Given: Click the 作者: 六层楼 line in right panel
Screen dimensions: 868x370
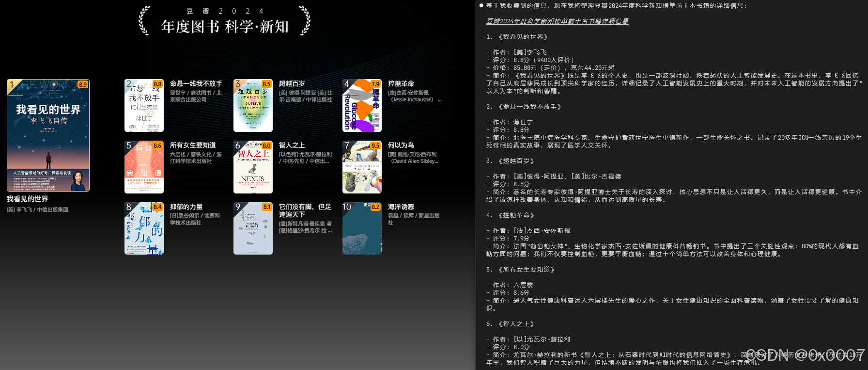Looking at the screenshot, I should pos(510,285).
